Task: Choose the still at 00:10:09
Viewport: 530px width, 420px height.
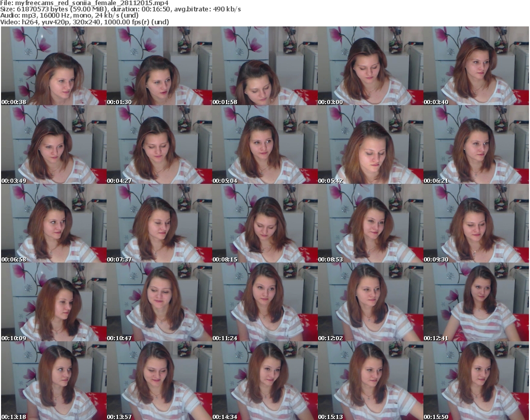Action: pyautogui.click(x=54, y=302)
